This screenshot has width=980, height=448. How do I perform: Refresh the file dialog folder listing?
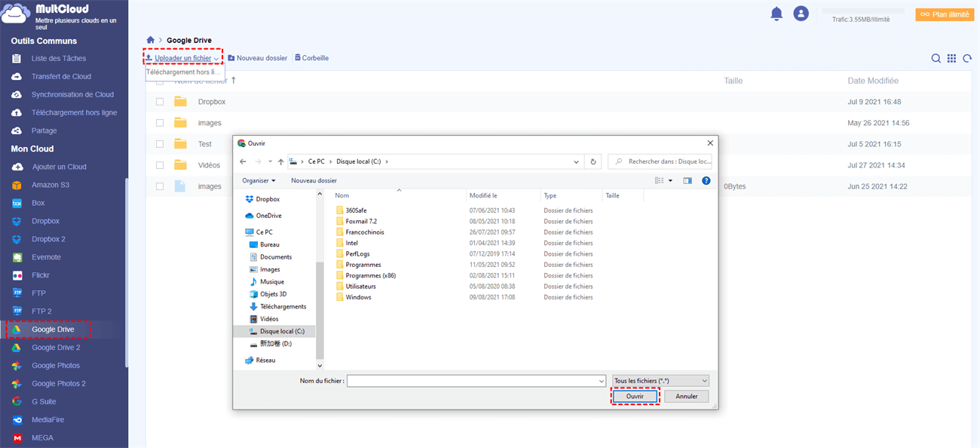(x=594, y=161)
